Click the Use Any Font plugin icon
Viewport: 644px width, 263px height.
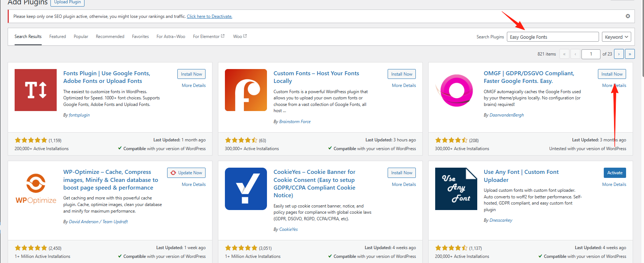pos(456,189)
